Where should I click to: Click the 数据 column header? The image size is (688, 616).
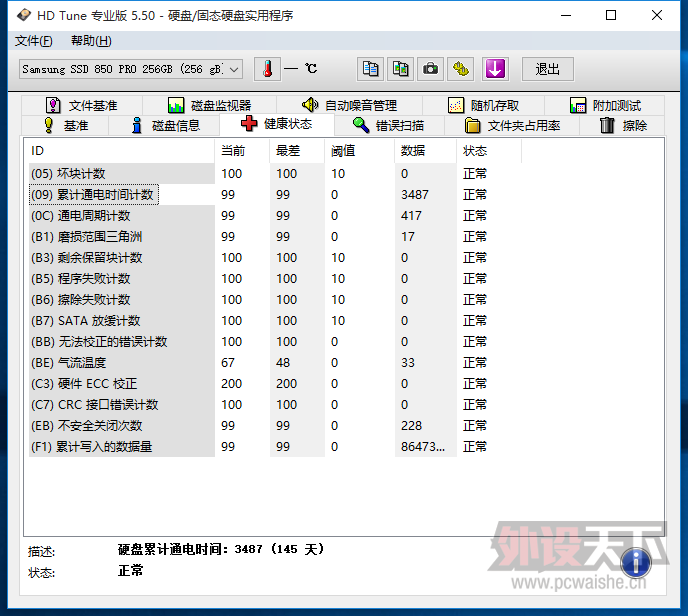(425, 151)
